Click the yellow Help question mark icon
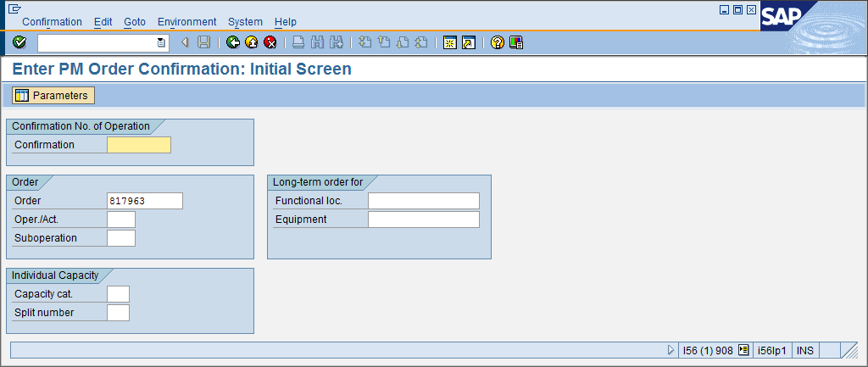 click(498, 42)
